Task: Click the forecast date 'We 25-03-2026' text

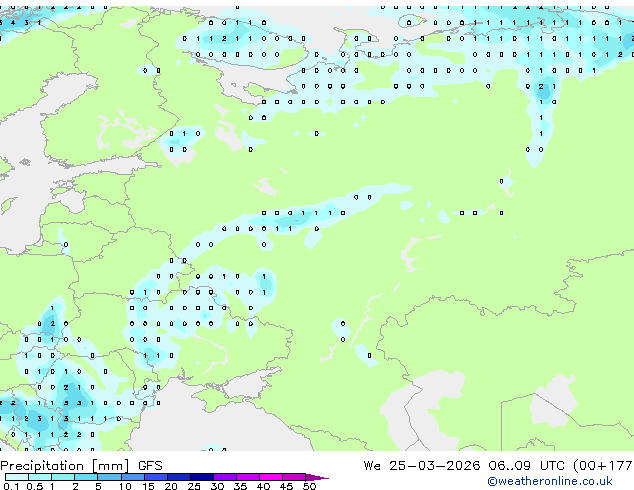Action: coord(422,466)
